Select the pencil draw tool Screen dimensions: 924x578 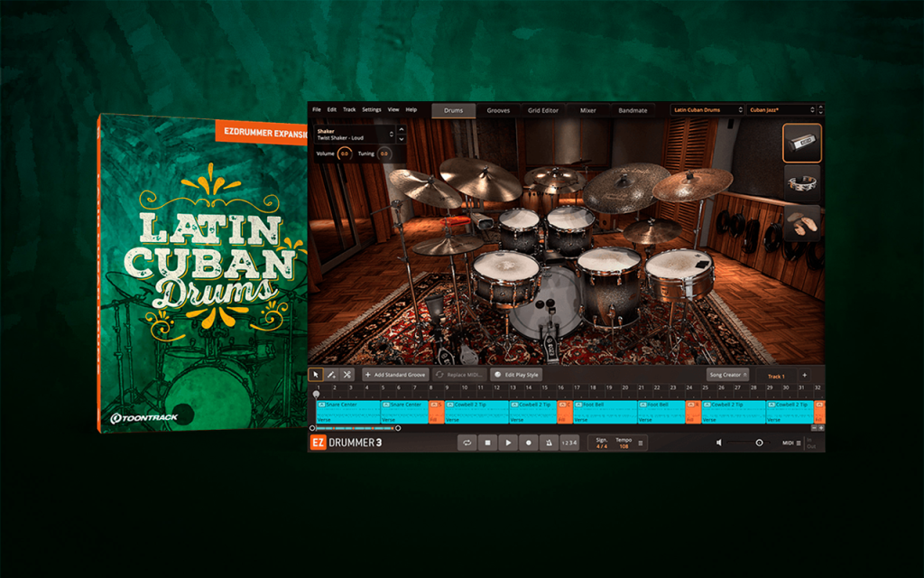click(332, 375)
